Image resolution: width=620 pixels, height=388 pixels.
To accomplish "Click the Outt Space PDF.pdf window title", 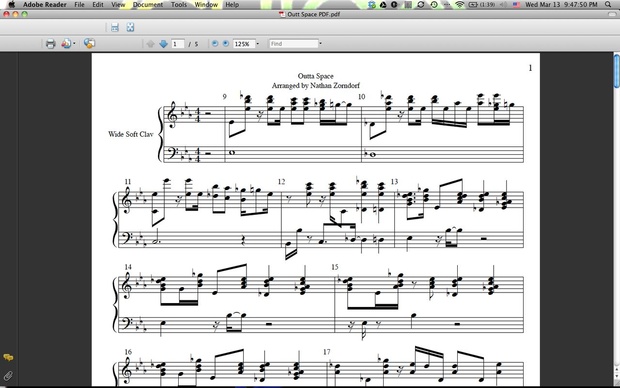I will click(x=313, y=14).
